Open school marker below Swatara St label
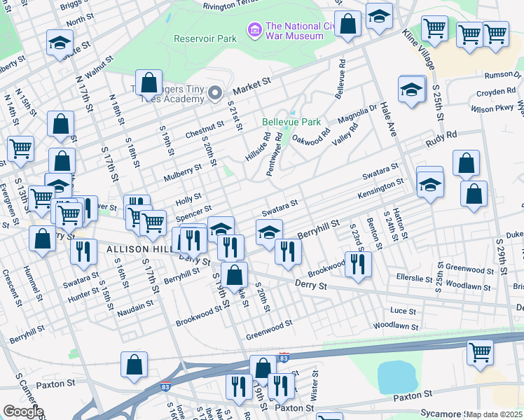This screenshot has height=420, width=524. 269,234
